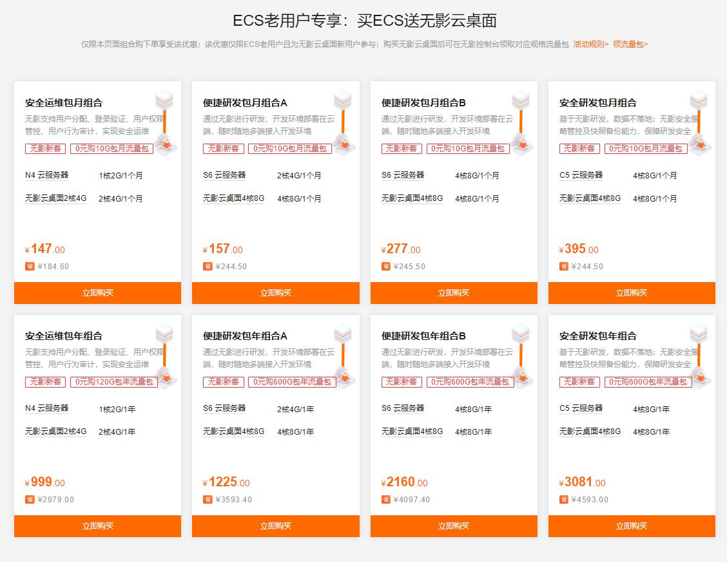727x588 pixels.
Task: Click the server illustration on 便捷研发包月组合A card
Action: tap(343, 122)
